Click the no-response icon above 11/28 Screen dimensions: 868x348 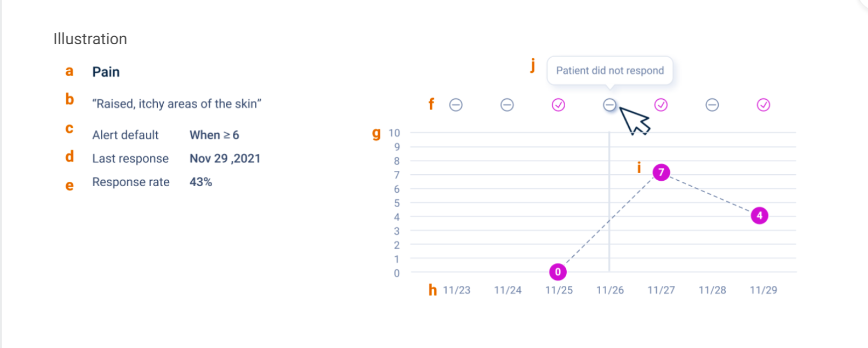(712, 105)
